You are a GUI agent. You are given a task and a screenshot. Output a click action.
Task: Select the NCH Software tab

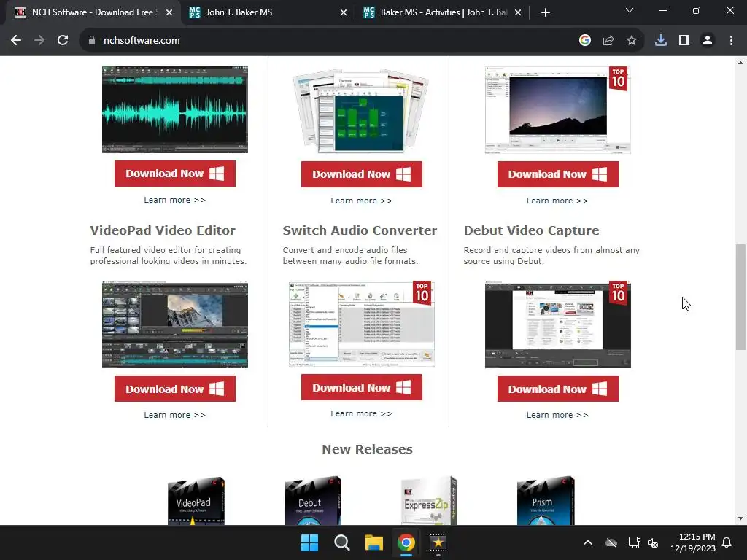[x=93, y=12]
